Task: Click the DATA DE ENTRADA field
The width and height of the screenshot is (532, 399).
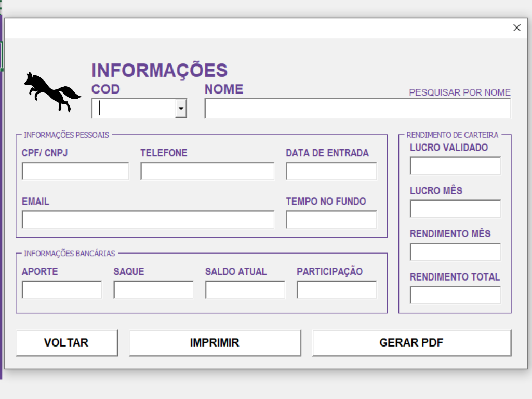Action: tap(330, 170)
